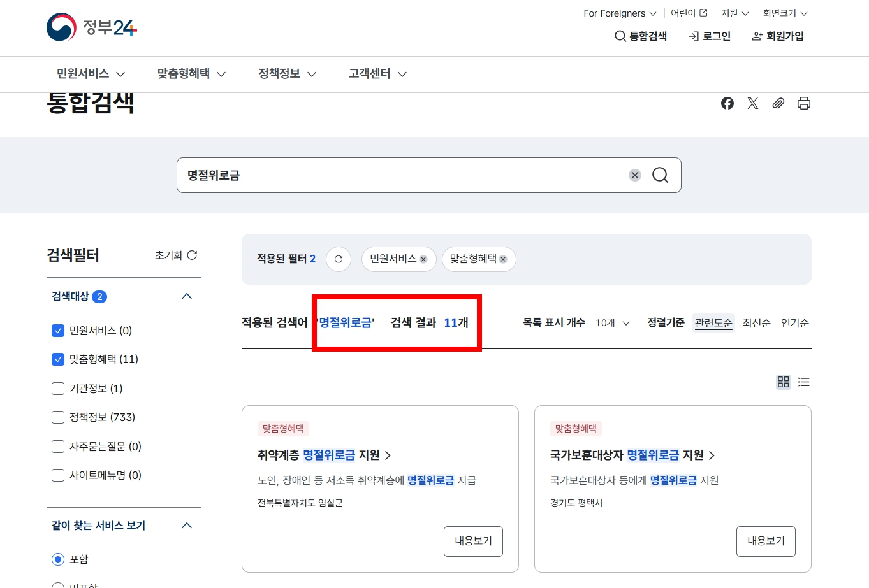Click 로그인 to sign in
The image size is (869, 588).
coord(710,36)
